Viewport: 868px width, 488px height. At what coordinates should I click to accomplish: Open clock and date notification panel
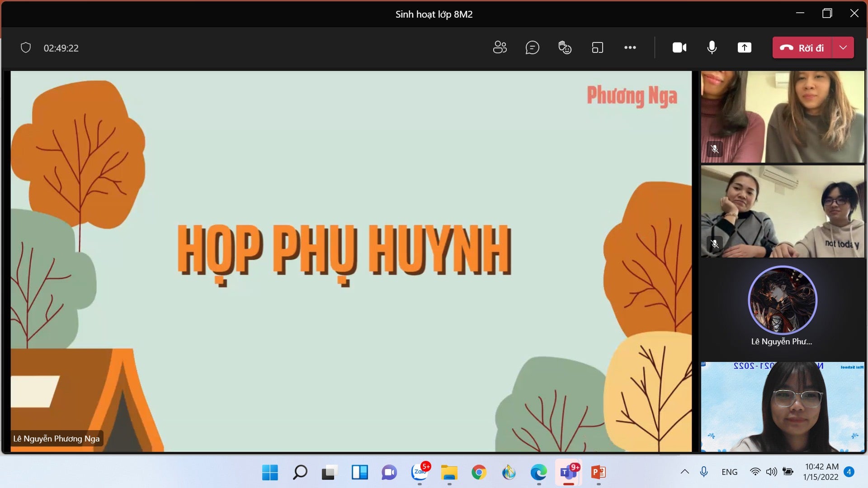coord(821,472)
